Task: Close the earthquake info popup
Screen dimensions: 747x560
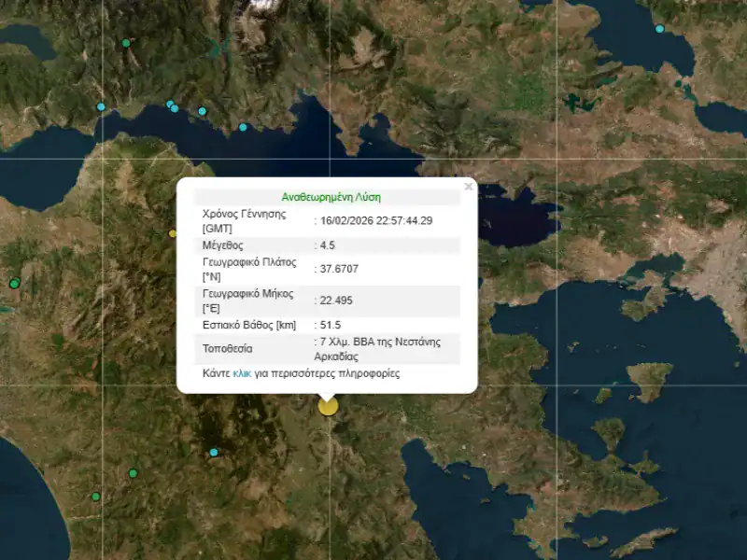Action: click(469, 187)
